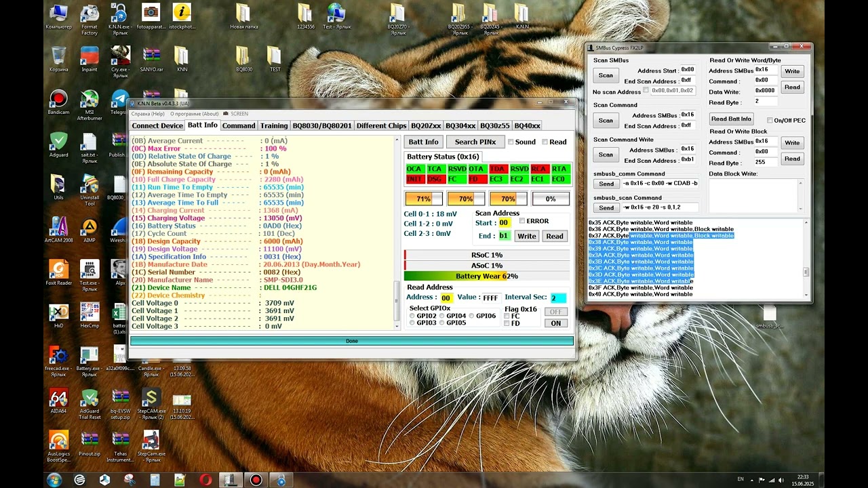Click the ON flag button

[555, 323]
